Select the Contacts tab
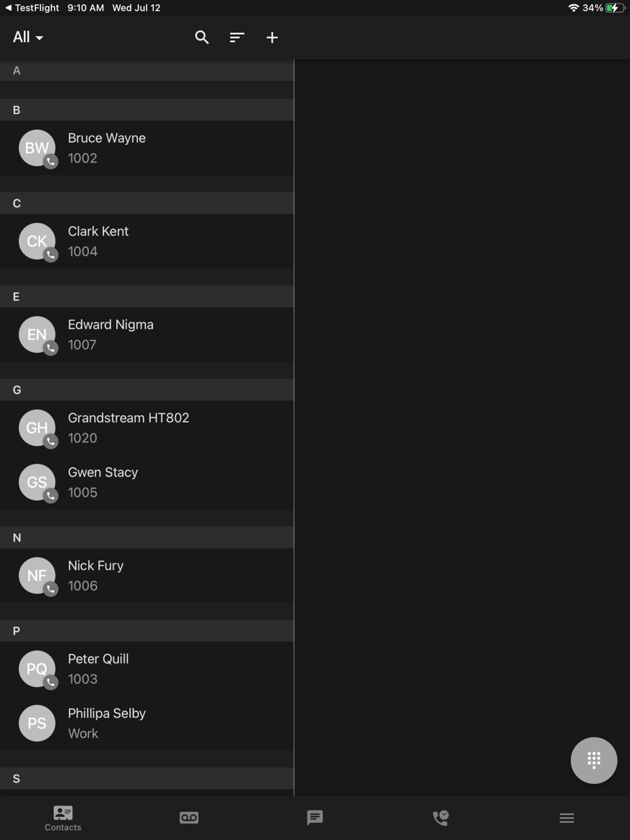Viewport: 630px width, 840px height. click(x=63, y=818)
